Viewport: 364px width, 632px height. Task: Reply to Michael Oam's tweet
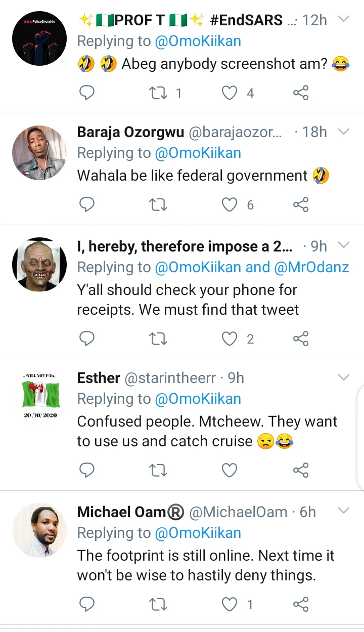tap(87, 604)
